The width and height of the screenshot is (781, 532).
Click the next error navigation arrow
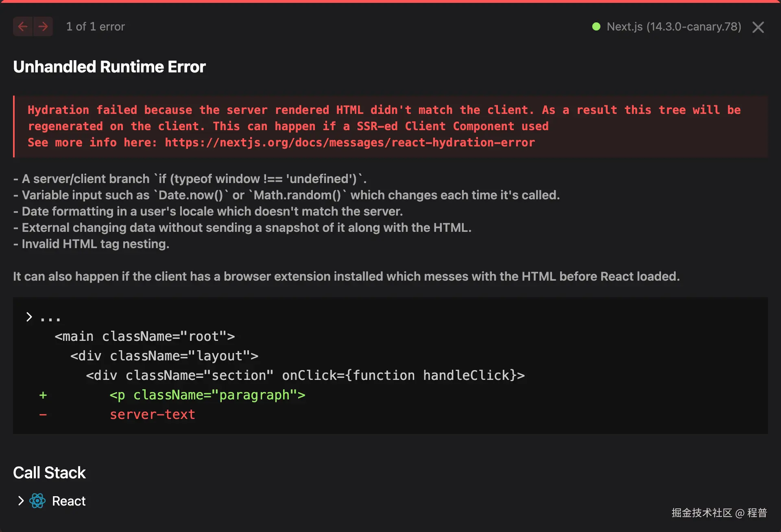click(x=43, y=26)
